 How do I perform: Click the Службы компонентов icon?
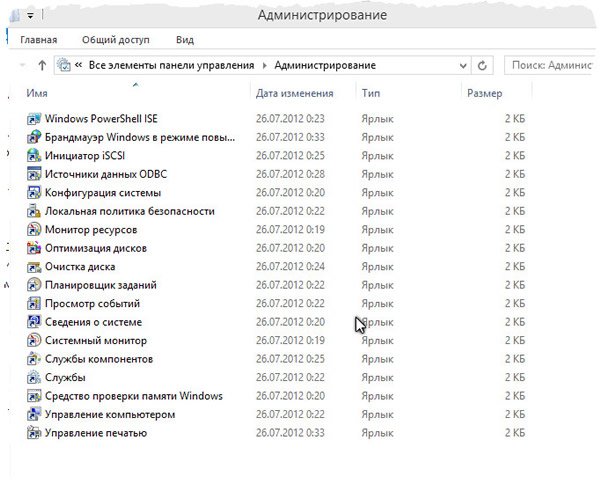click(x=34, y=359)
